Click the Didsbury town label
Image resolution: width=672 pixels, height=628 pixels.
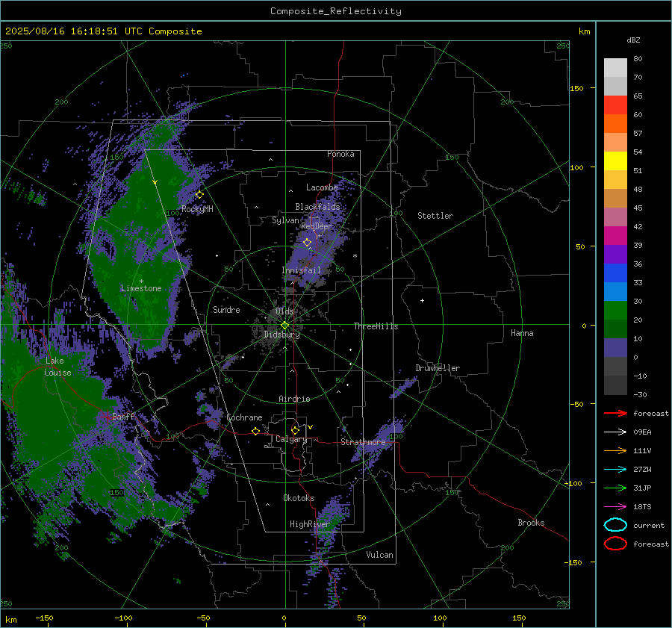(x=281, y=335)
